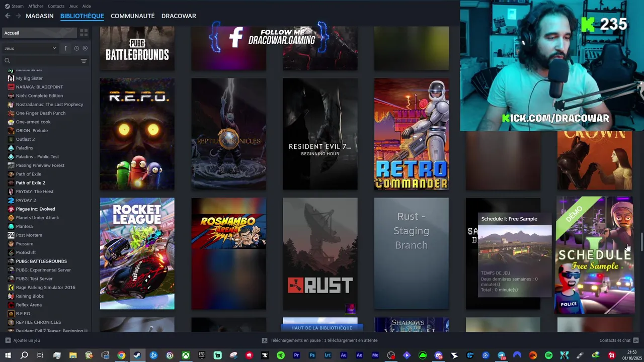Open Adobe Media Encoder from the taskbar
Viewport: 644px width, 362px height.
coord(375,355)
